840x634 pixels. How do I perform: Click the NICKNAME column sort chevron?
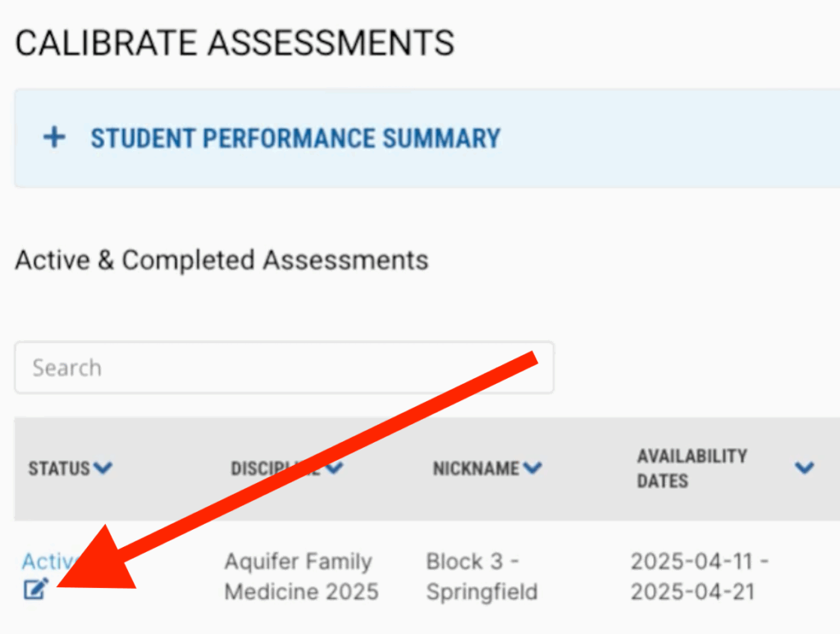point(532,468)
